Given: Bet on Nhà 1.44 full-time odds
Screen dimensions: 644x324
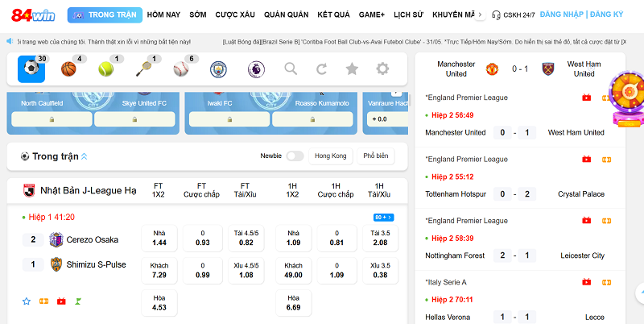Looking at the screenshot, I should click(159, 238).
